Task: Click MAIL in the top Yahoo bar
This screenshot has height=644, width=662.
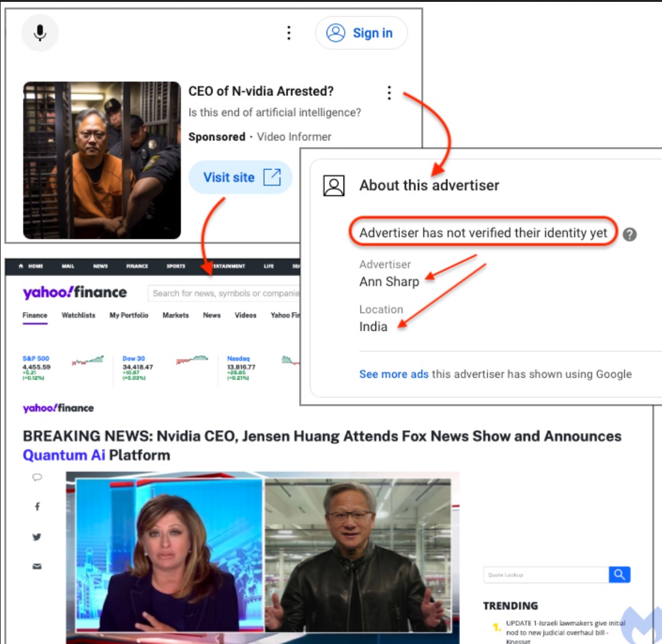Action: 68,266
